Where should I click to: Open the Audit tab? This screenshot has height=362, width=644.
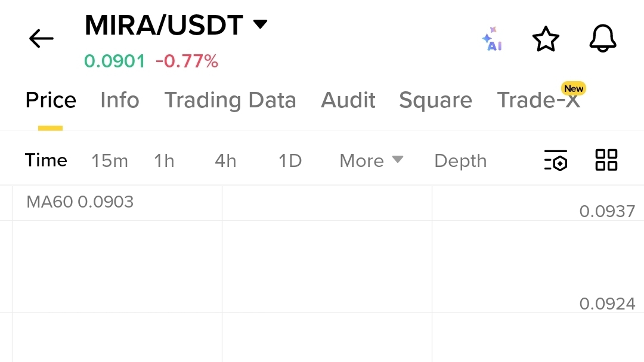click(348, 100)
